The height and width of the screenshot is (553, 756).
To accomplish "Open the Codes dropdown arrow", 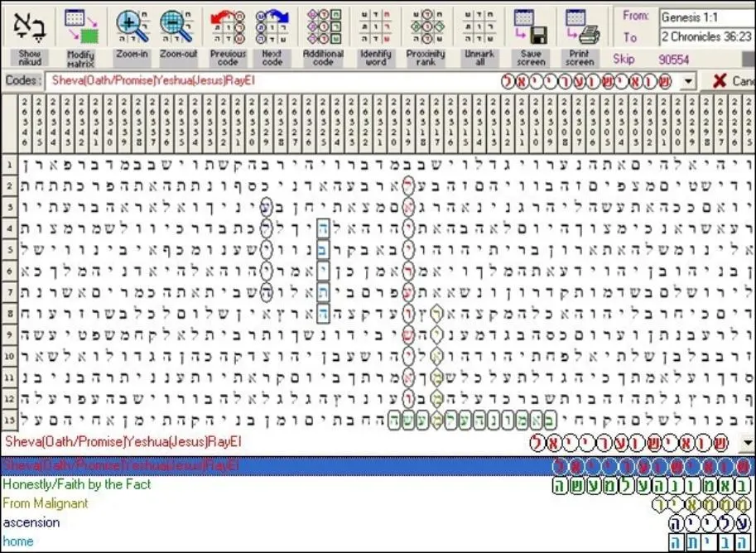I will [688, 81].
